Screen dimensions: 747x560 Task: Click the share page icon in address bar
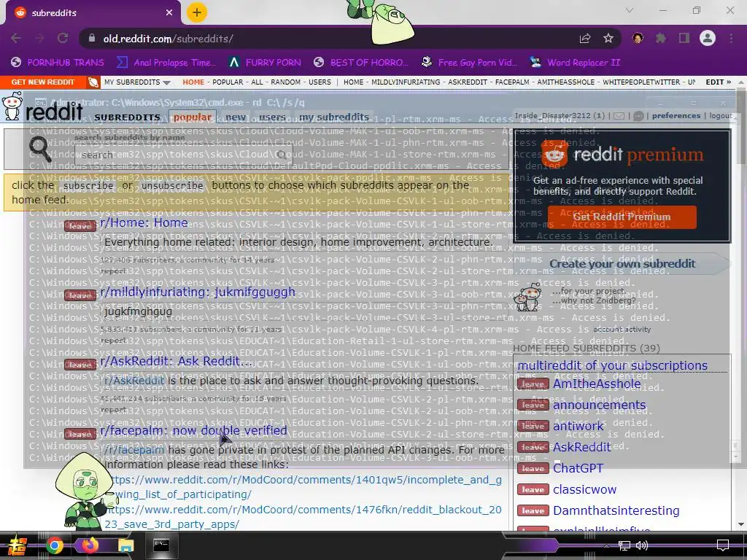coord(585,39)
